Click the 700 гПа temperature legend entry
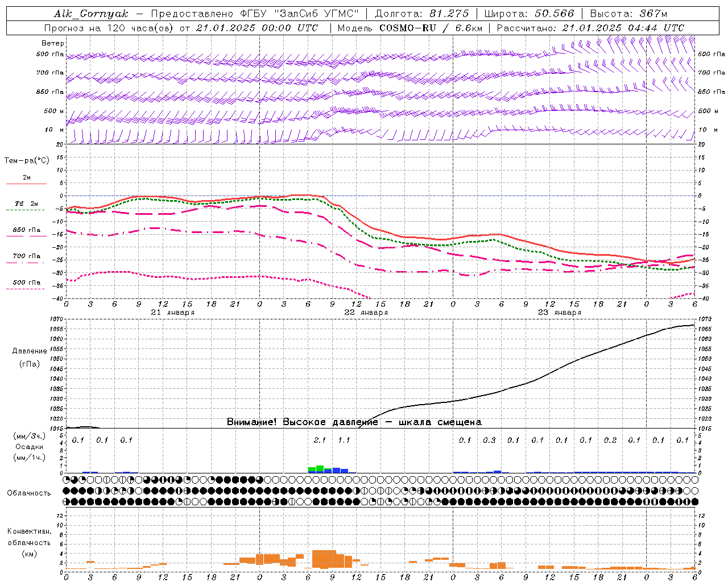The width and height of the screenshot is (728, 582). 27,256
